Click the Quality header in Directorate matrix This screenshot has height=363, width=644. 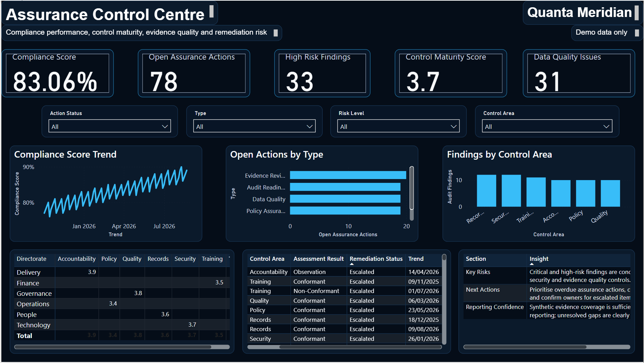(132, 259)
